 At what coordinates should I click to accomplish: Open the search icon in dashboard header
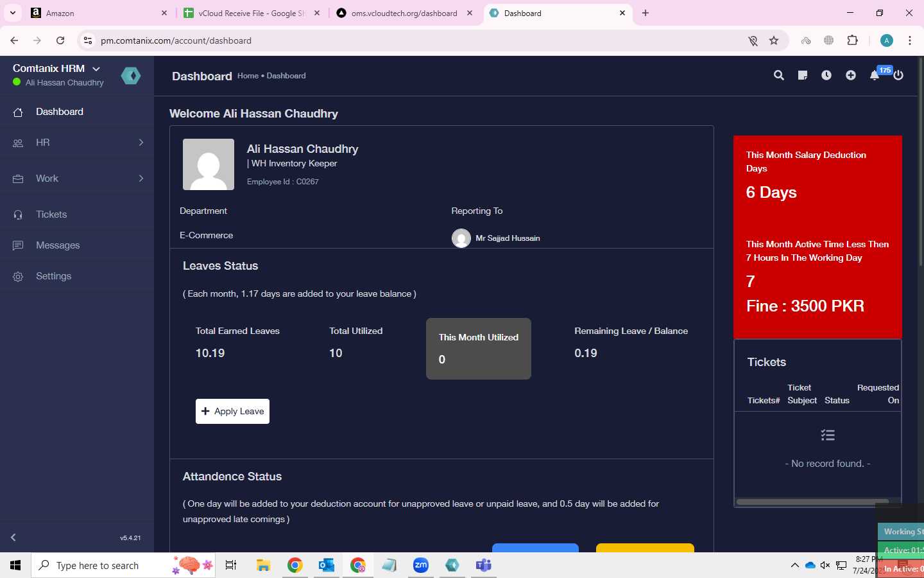(x=779, y=76)
